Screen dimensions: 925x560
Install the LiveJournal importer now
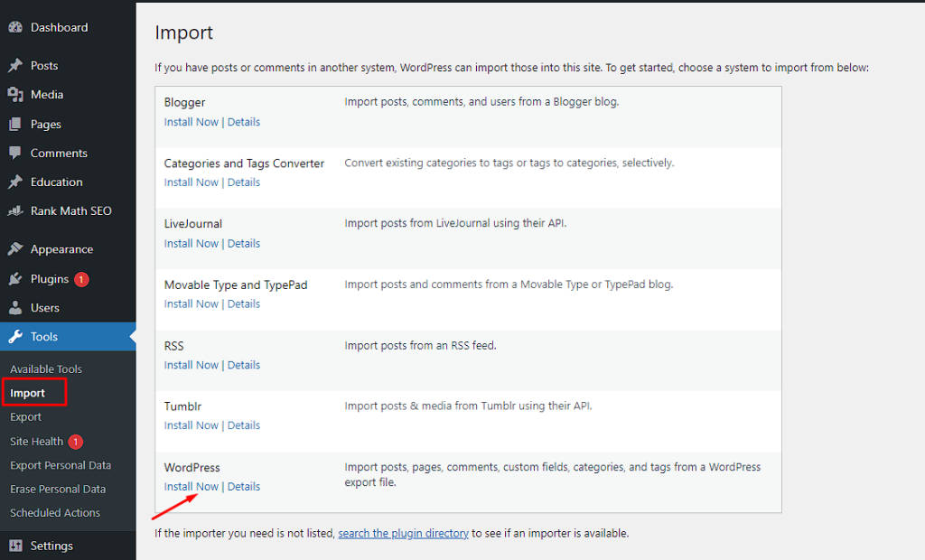(x=192, y=243)
